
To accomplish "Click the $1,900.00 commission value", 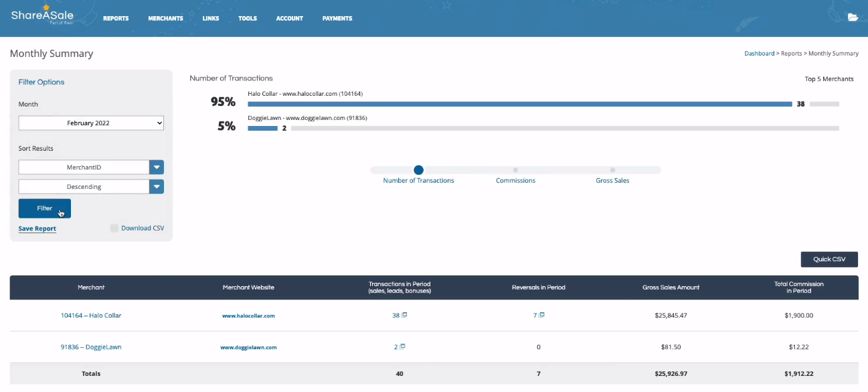I will (799, 316).
